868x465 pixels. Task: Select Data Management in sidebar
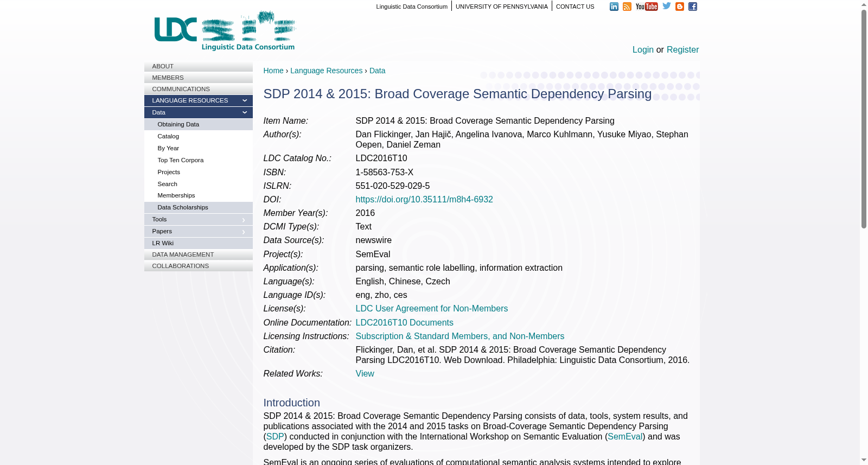pos(199,254)
